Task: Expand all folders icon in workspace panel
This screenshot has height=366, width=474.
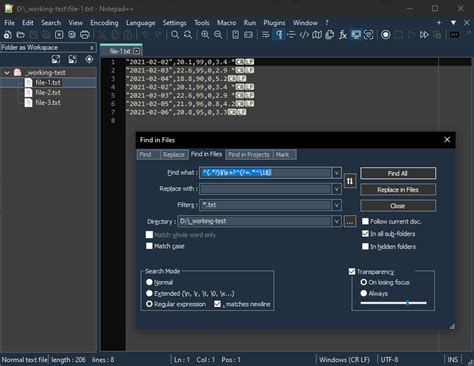Action: point(56,59)
